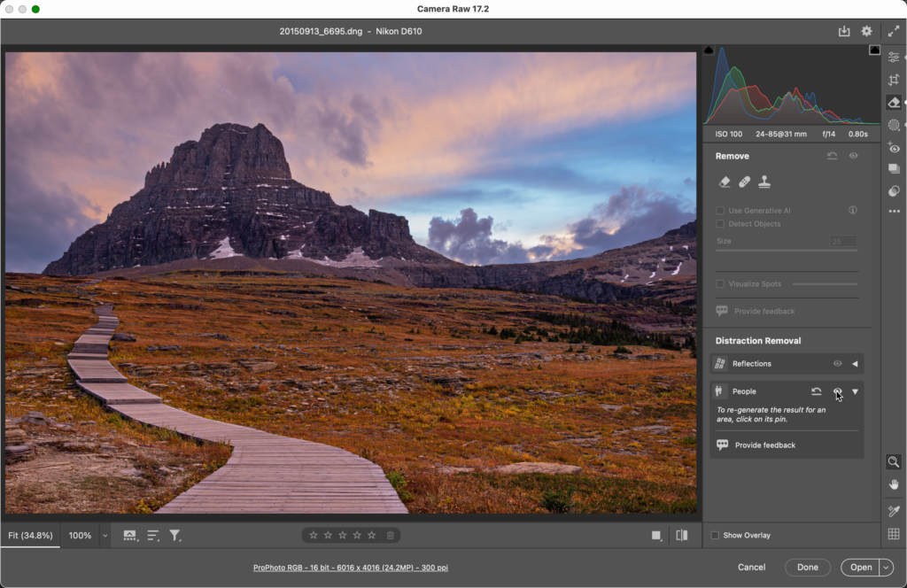Click the convert and save image icon

(844, 31)
